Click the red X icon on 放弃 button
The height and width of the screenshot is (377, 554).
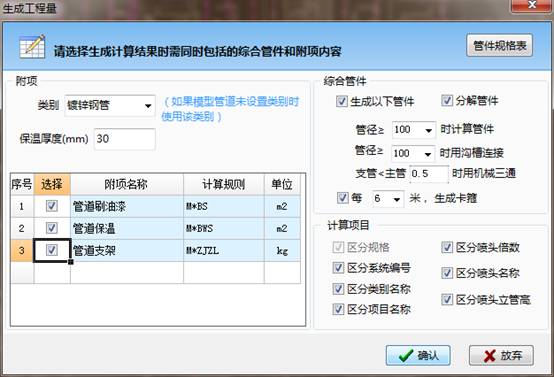click(x=490, y=356)
